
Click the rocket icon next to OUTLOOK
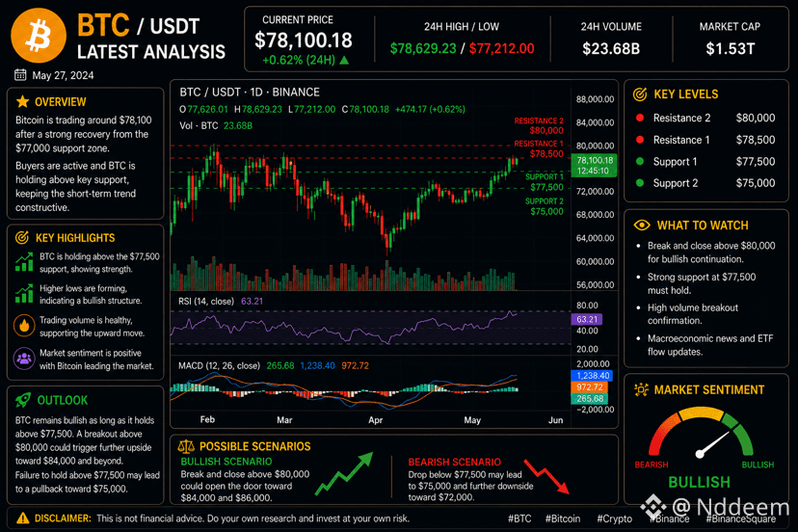(x=23, y=400)
